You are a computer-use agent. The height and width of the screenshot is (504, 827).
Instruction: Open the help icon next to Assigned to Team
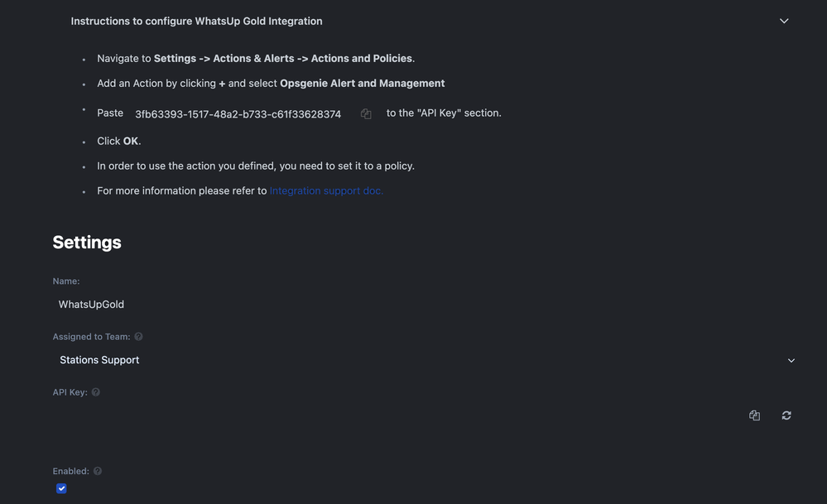point(137,336)
